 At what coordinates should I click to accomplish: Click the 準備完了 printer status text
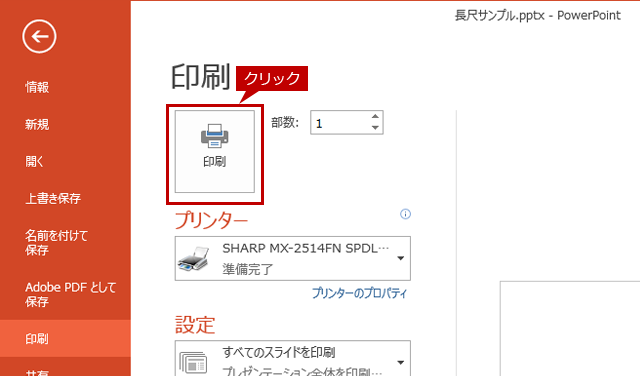[248, 269]
